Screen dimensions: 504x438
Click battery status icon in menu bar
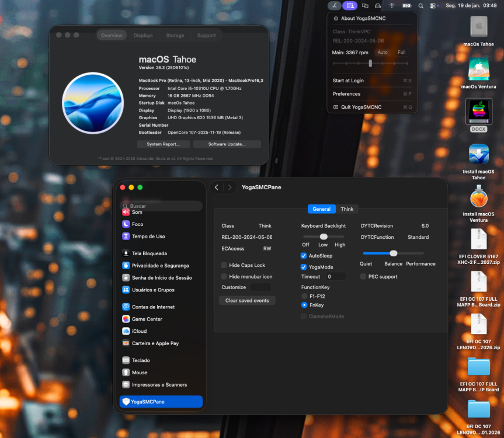pos(406,6)
